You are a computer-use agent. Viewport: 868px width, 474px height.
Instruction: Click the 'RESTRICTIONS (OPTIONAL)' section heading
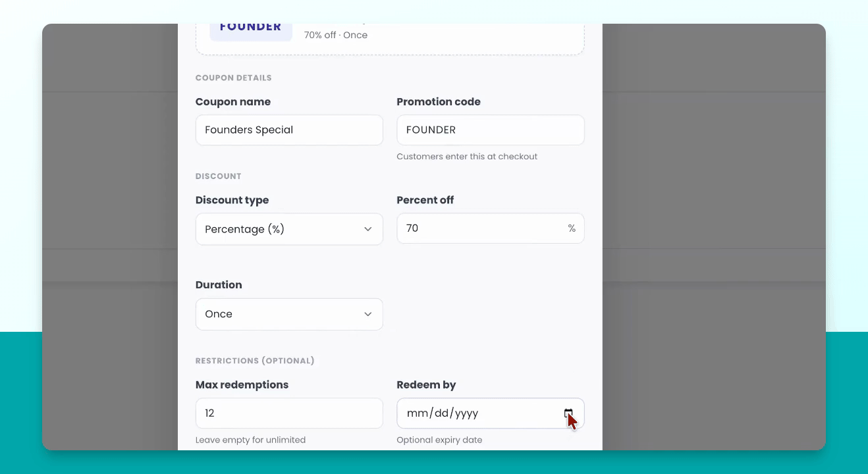(x=255, y=361)
